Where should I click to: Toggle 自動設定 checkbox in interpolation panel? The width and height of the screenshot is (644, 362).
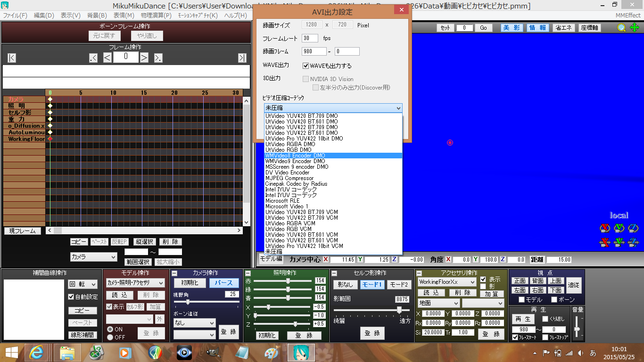[71, 297]
